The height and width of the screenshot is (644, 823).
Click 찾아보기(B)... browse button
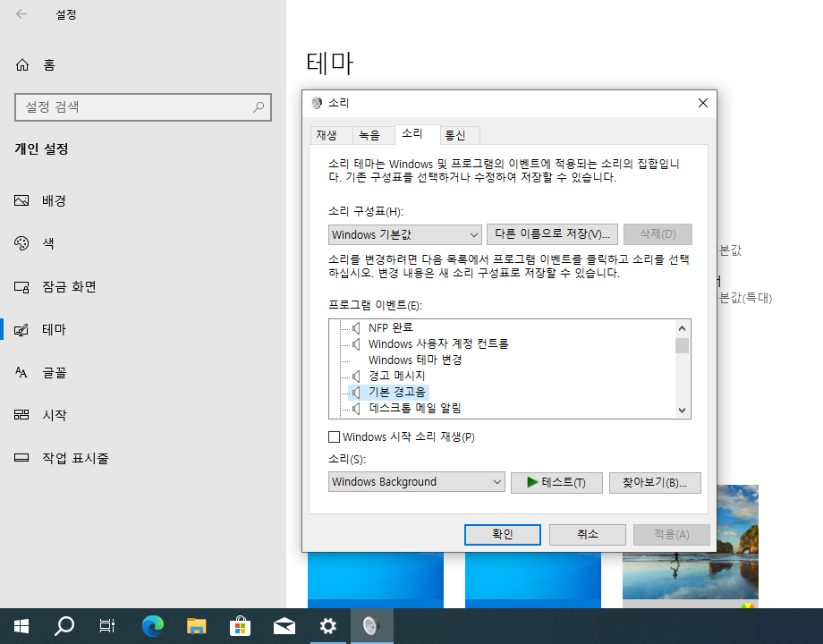point(655,482)
